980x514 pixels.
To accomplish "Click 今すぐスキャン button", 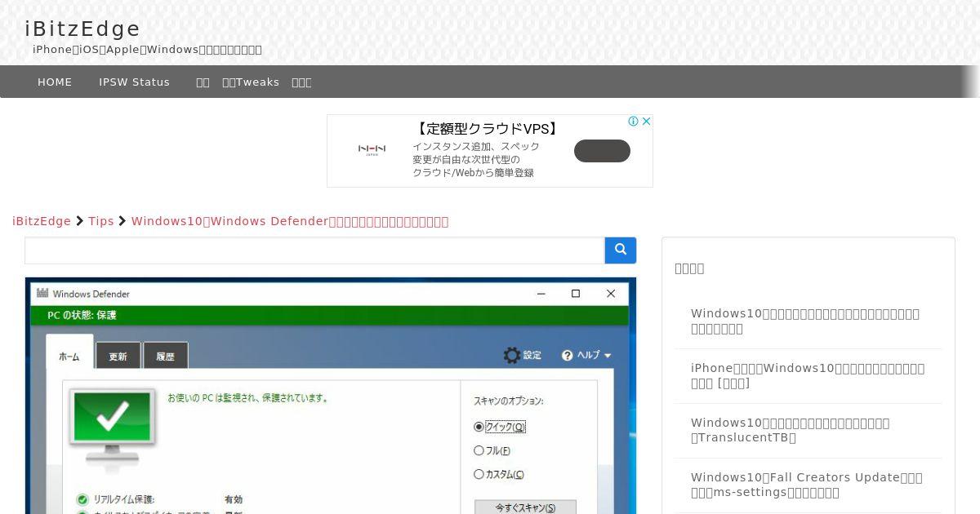I will [x=525, y=507].
